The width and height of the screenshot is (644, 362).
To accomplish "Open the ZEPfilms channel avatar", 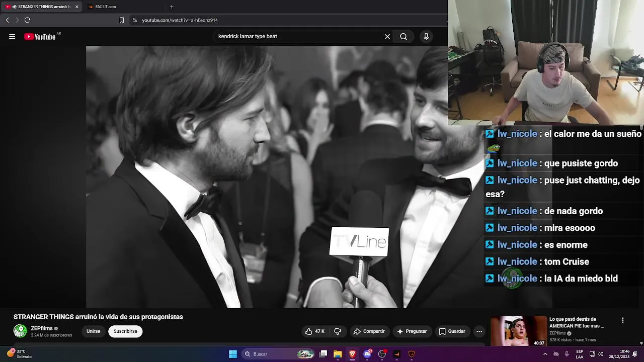I will (20, 331).
